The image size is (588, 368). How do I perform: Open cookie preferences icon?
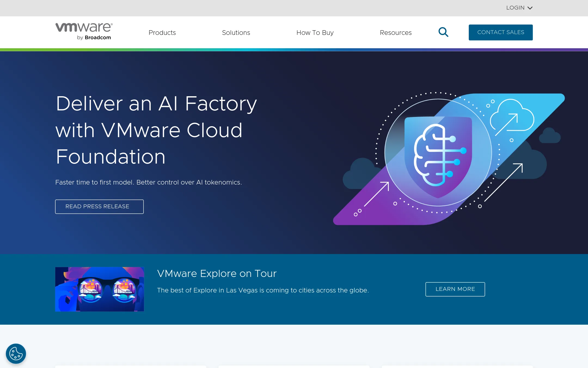[x=16, y=354]
